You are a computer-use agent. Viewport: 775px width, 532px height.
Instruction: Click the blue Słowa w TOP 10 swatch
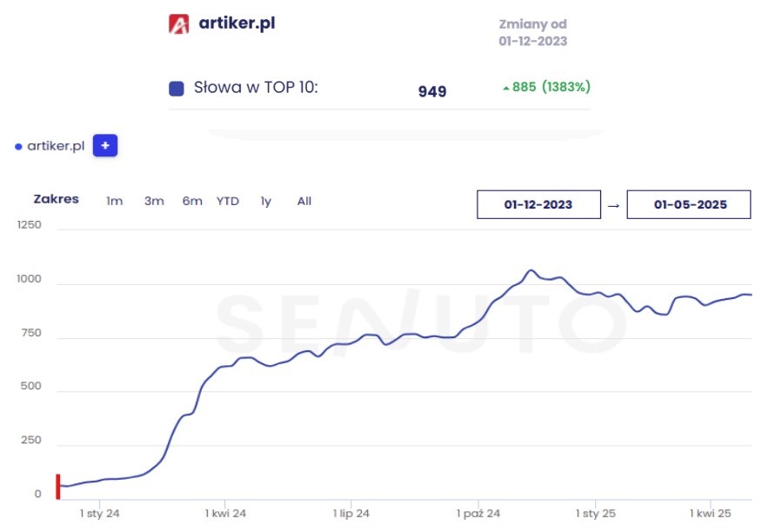(177, 89)
